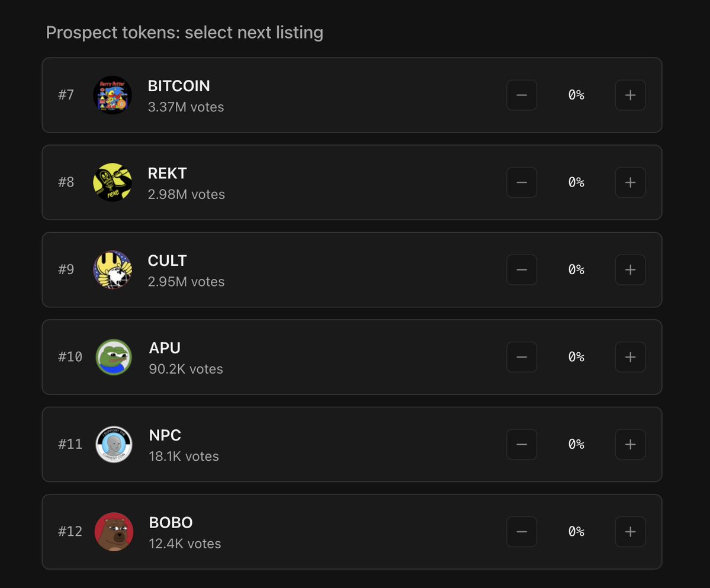Viewport: 710px width, 588px height.
Task: Decrease BOBO vote allocation with minus
Action: click(x=522, y=532)
